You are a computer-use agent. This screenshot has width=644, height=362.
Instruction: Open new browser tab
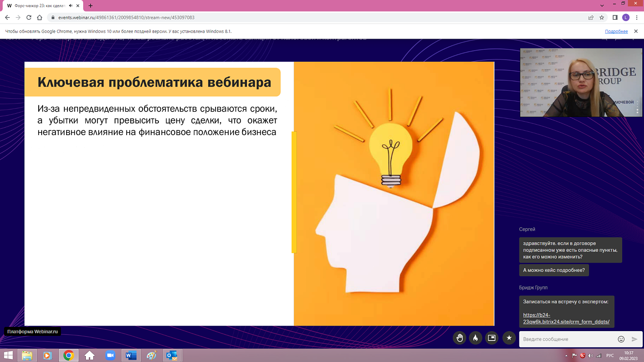(91, 6)
